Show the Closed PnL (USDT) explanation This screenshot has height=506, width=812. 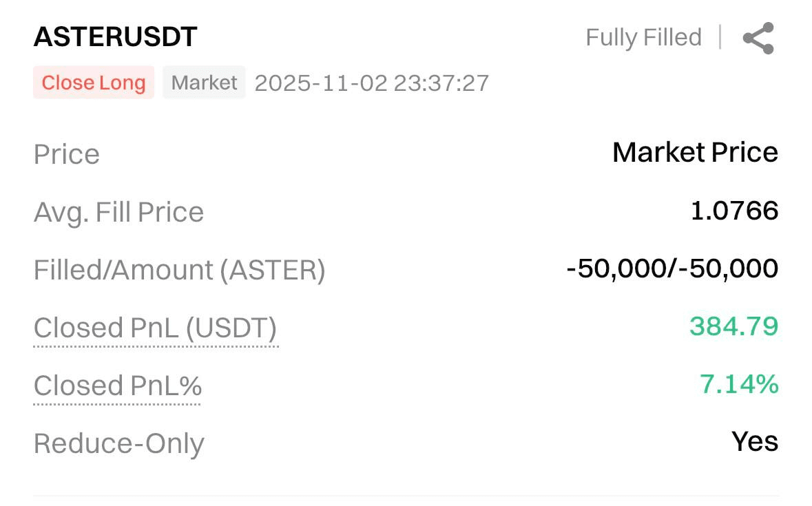[155, 328]
